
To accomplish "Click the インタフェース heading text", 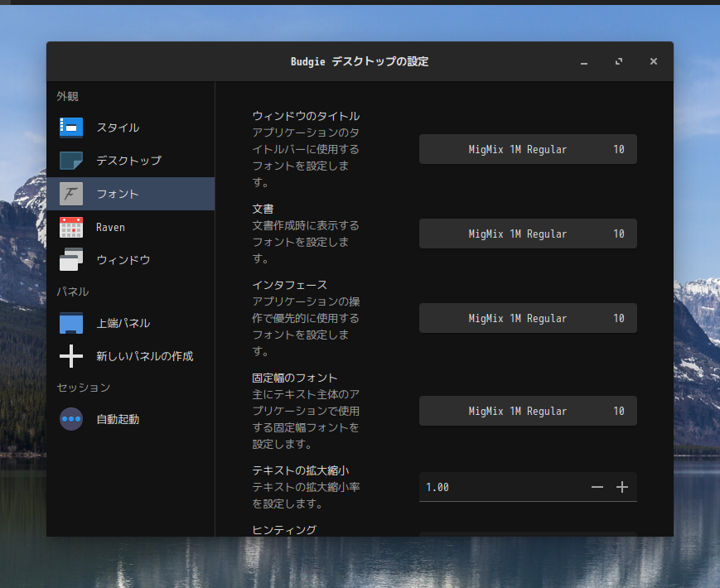I will pyautogui.click(x=290, y=285).
